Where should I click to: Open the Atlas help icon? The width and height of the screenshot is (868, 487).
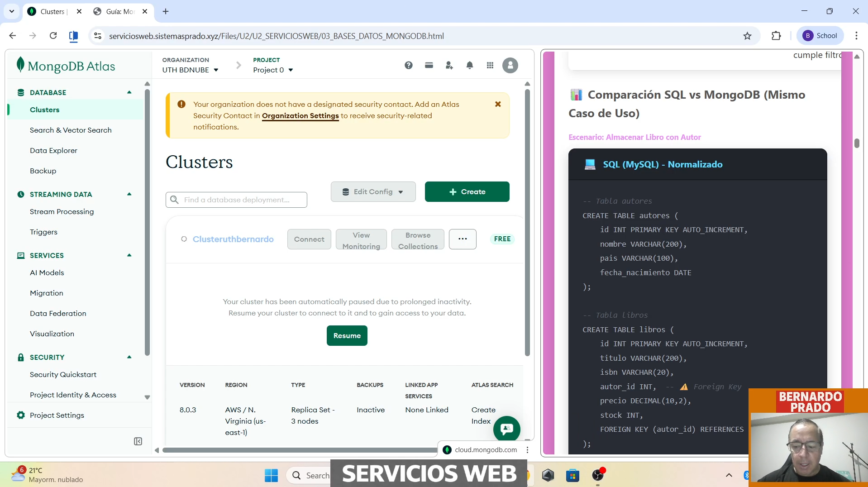click(x=409, y=65)
